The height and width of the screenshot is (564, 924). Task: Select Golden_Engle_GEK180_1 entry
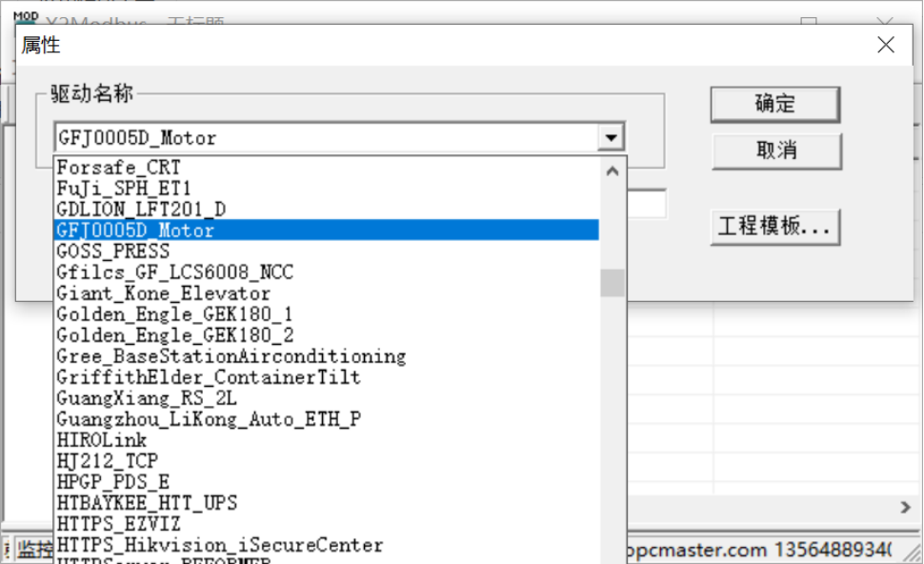327,314
